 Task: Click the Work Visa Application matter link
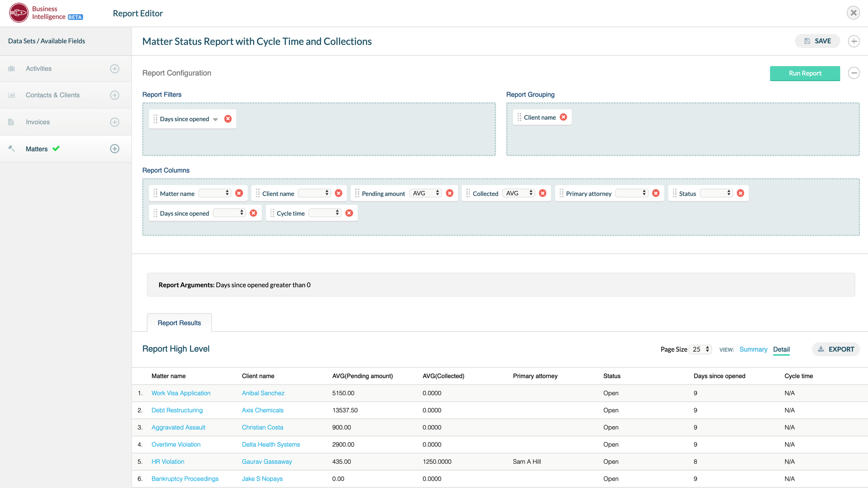[180, 393]
